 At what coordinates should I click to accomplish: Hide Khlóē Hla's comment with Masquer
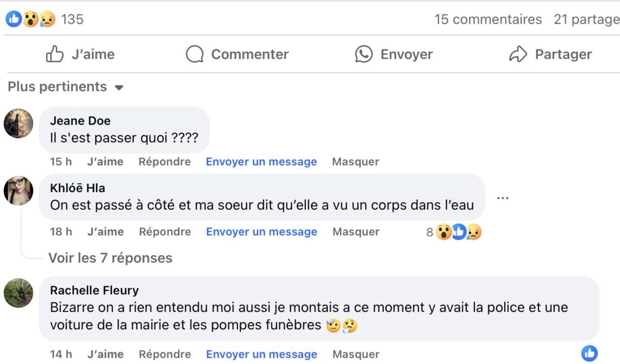pyautogui.click(x=355, y=232)
